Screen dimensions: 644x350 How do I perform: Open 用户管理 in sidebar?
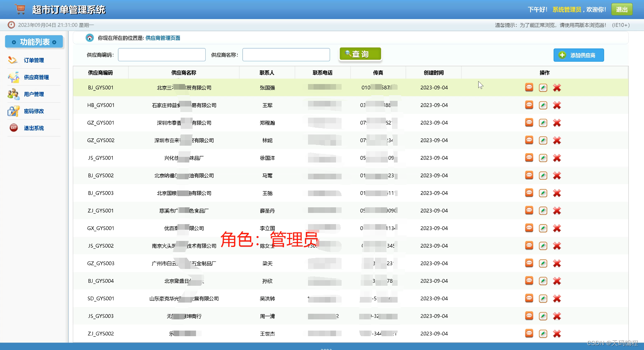[x=34, y=94]
